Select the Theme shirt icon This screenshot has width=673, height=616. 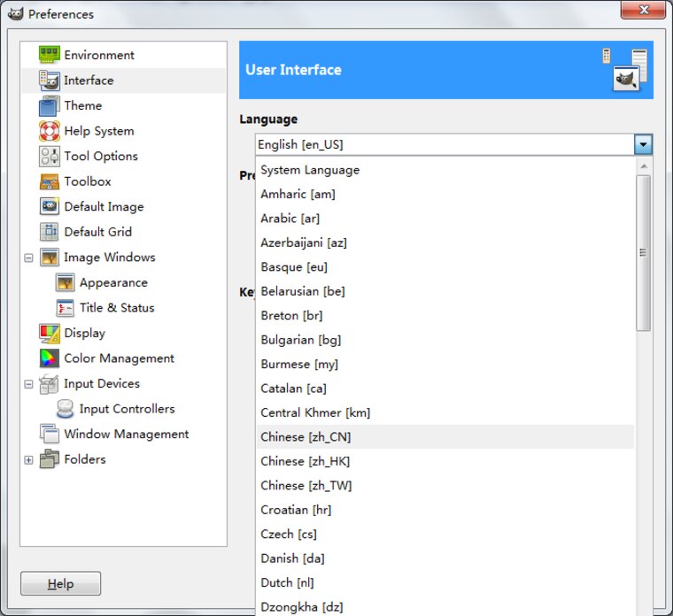point(49,105)
